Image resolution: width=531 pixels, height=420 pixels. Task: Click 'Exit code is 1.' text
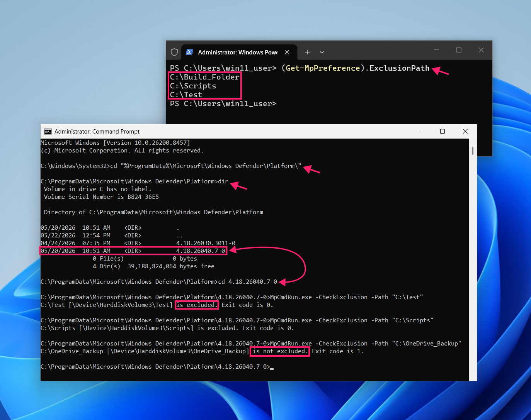(338, 351)
